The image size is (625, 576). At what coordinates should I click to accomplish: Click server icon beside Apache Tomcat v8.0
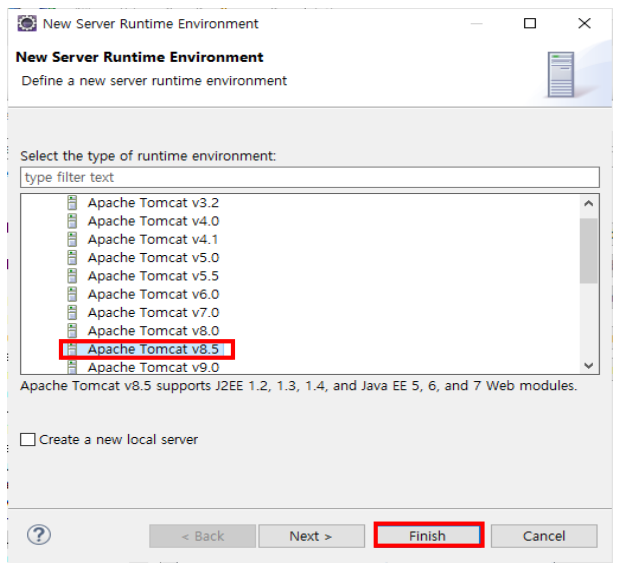pos(72,331)
